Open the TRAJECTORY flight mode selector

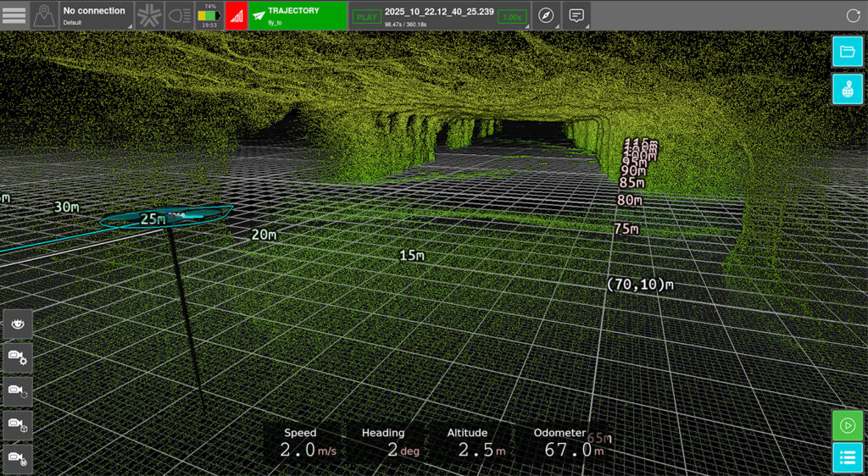(x=298, y=15)
